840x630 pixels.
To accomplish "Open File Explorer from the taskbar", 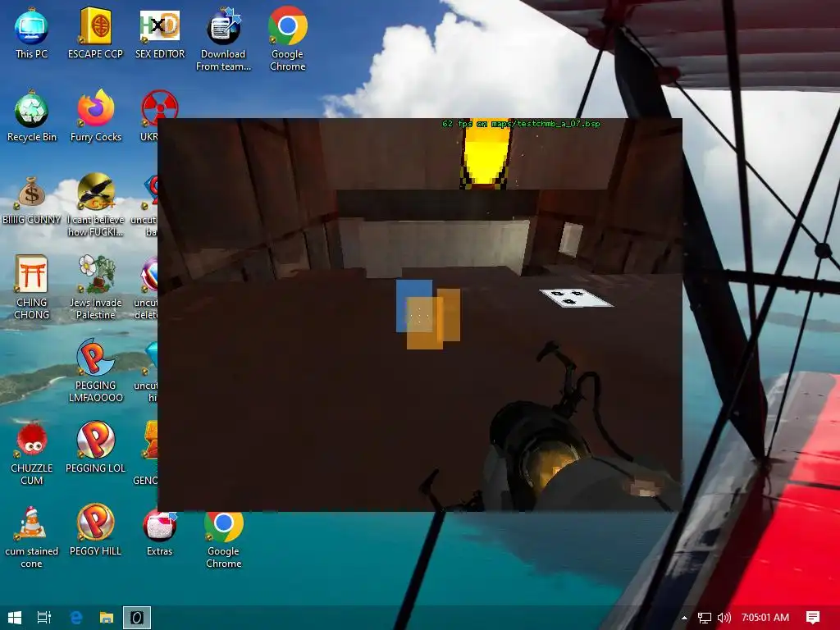I will pos(107,618).
